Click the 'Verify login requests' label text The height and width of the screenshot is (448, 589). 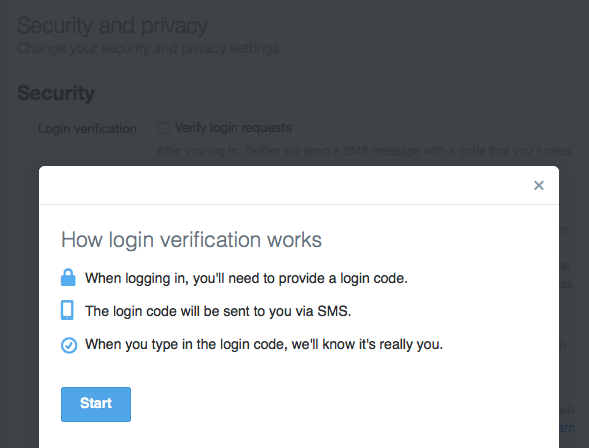click(233, 128)
